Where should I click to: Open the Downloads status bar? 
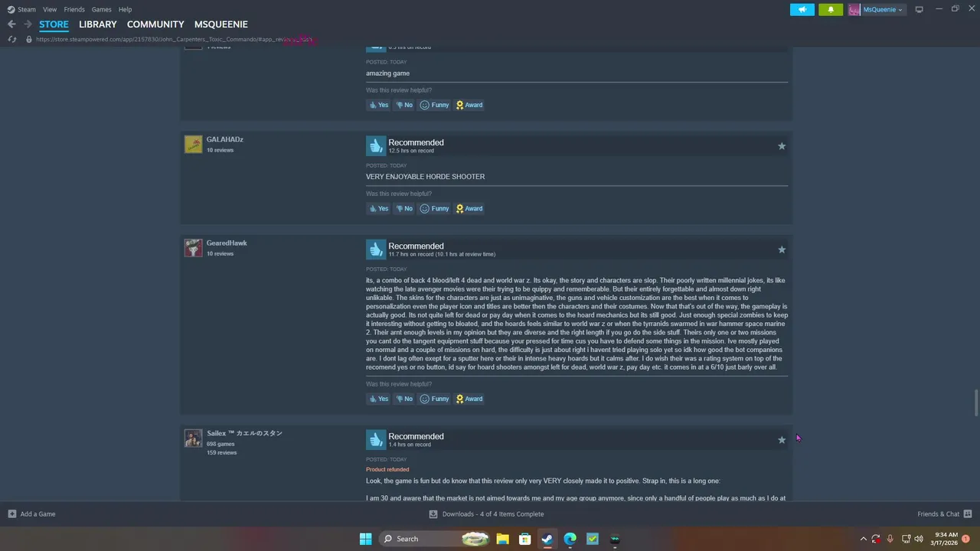click(x=486, y=514)
